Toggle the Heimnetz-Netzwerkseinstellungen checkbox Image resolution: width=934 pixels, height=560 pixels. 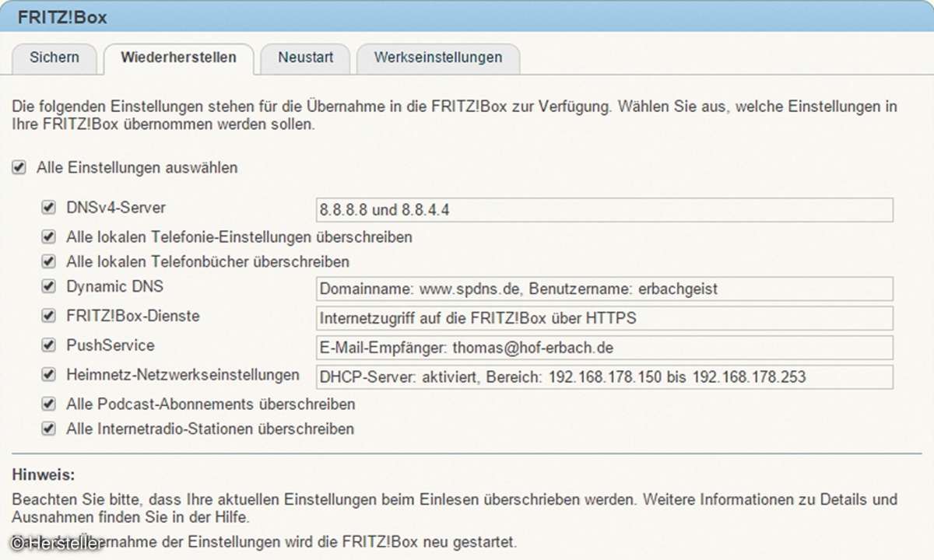click(49, 375)
